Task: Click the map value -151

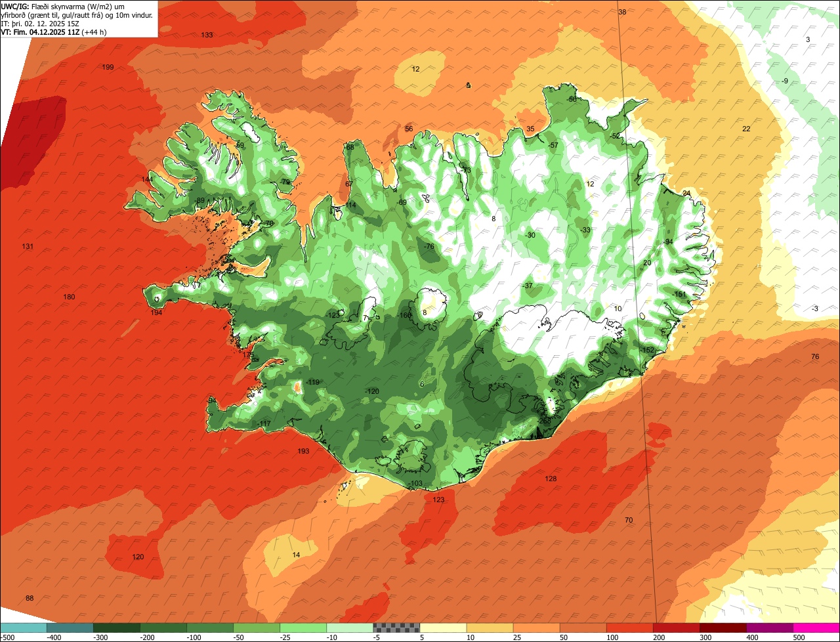Action: point(679,294)
